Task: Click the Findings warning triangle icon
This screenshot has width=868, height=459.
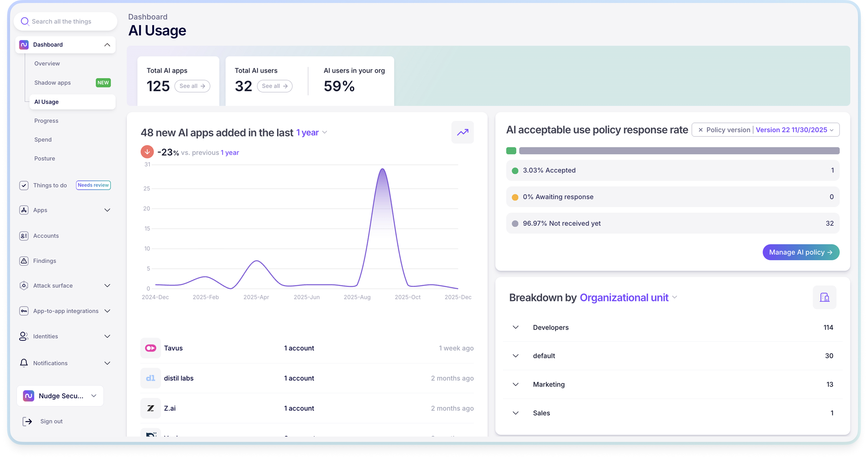Action: (24, 261)
